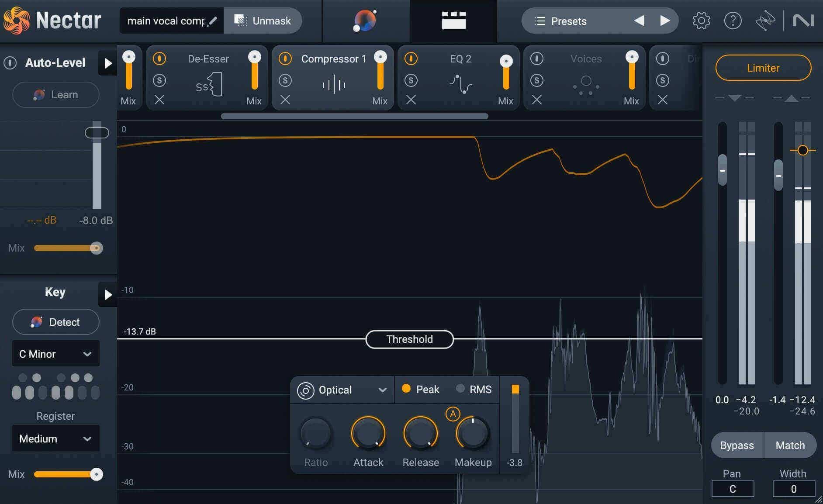Screen dimensions: 823x504
Task: Open settings gear icon
Action: pyautogui.click(x=701, y=21)
